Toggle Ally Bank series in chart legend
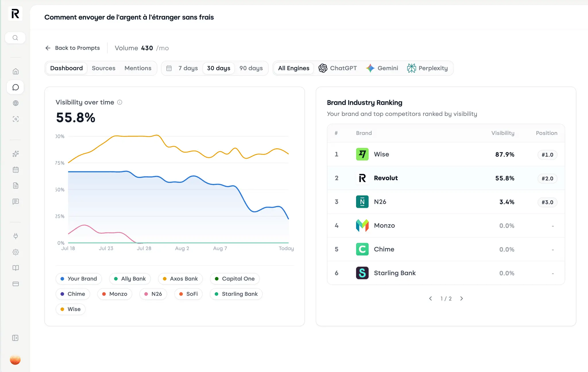Viewport: 588px width, 372px height. [130, 279]
